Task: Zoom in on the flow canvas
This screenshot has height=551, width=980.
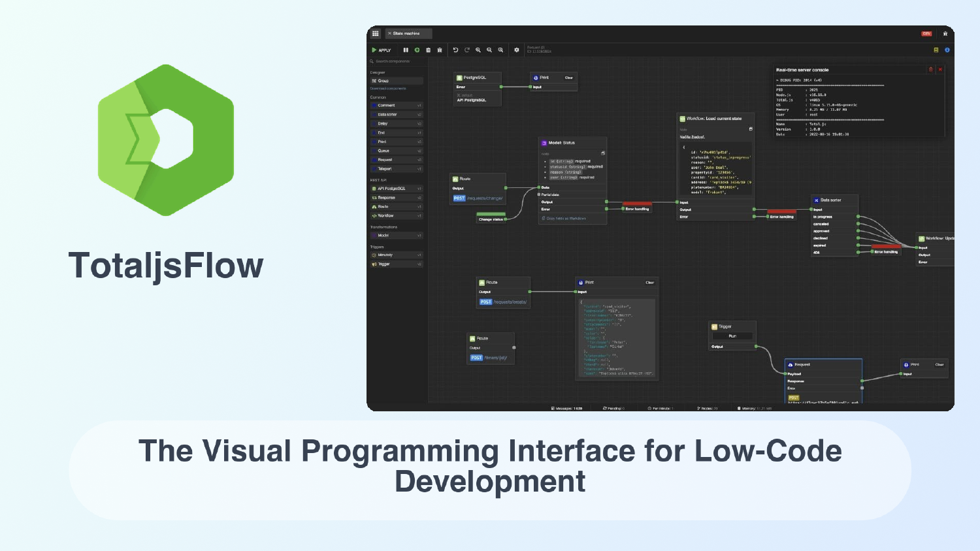Action: click(x=478, y=50)
